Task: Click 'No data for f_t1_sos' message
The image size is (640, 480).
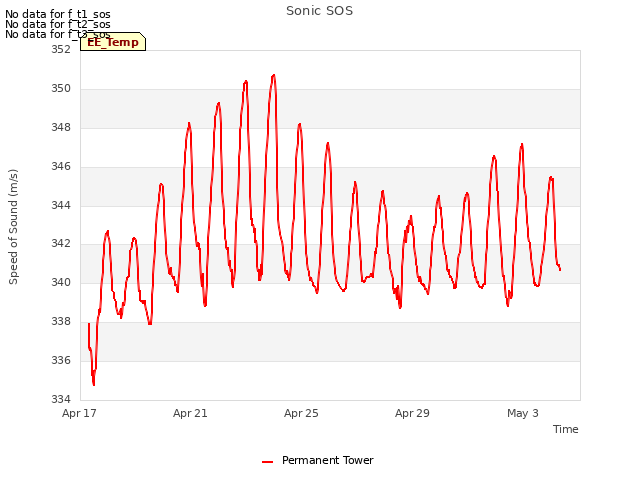Action: point(58,14)
